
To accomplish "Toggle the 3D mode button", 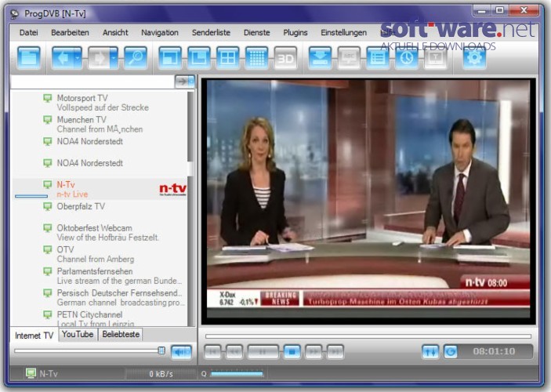I will pos(285,58).
